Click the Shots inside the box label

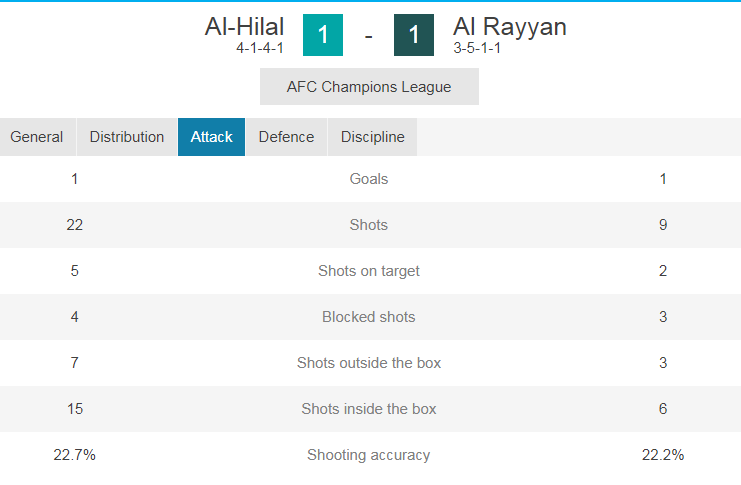coord(369,408)
